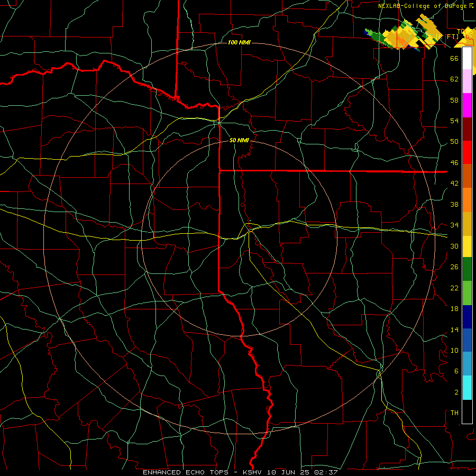Click the legend value "38"
Screen dimensions: 476x476
tap(454, 204)
